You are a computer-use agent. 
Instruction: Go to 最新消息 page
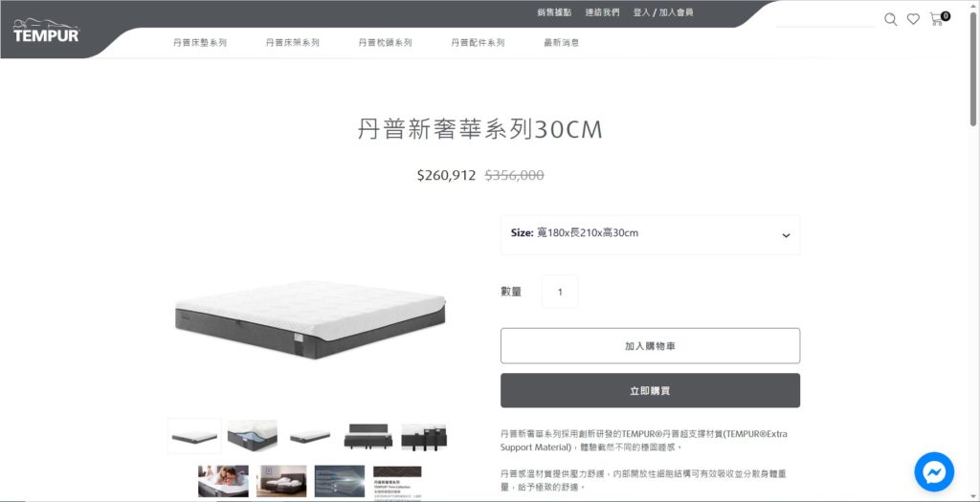(561, 43)
